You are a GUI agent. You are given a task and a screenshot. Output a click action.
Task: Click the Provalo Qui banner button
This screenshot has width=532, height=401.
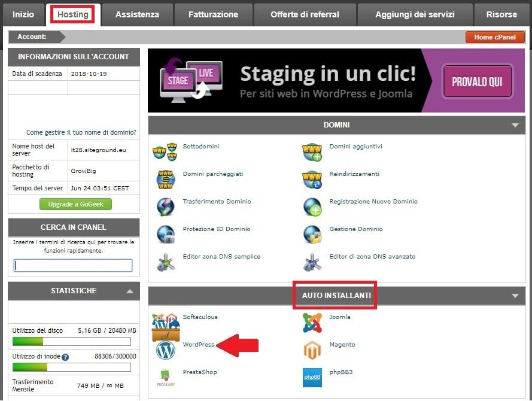pos(477,81)
